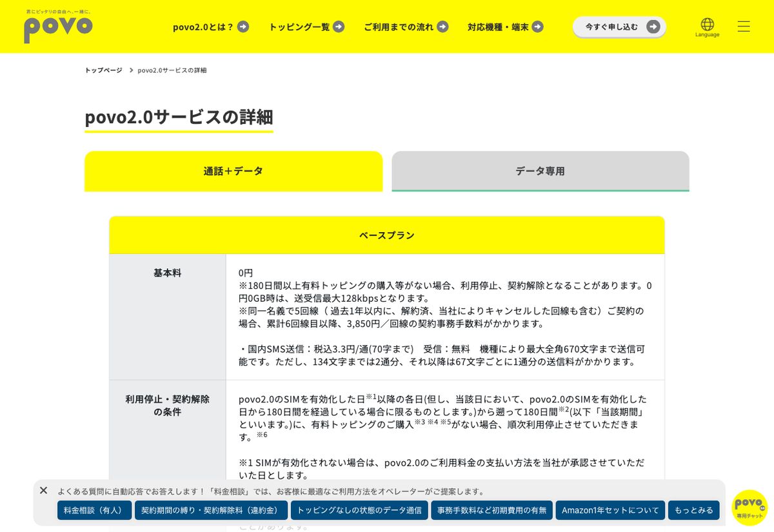Open the Language globe icon
The height and width of the screenshot is (532, 774).
[707, 26]
